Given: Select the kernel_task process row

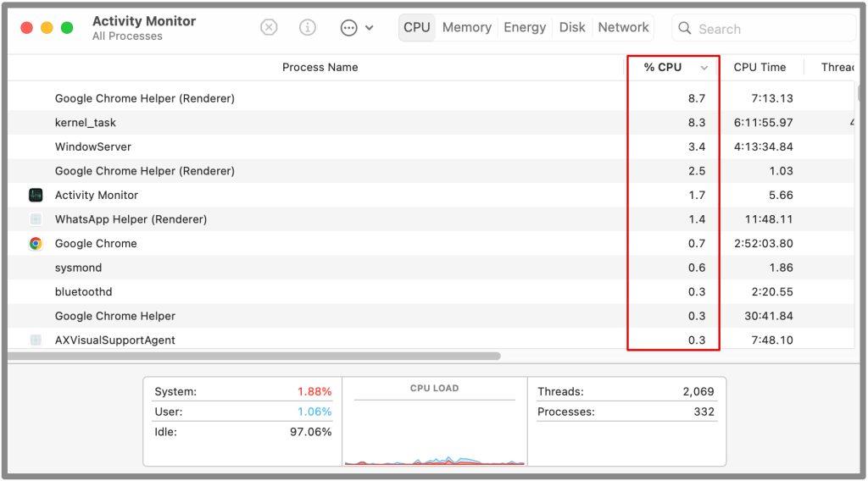Looking at the screenshot, I should coord(431,122).
